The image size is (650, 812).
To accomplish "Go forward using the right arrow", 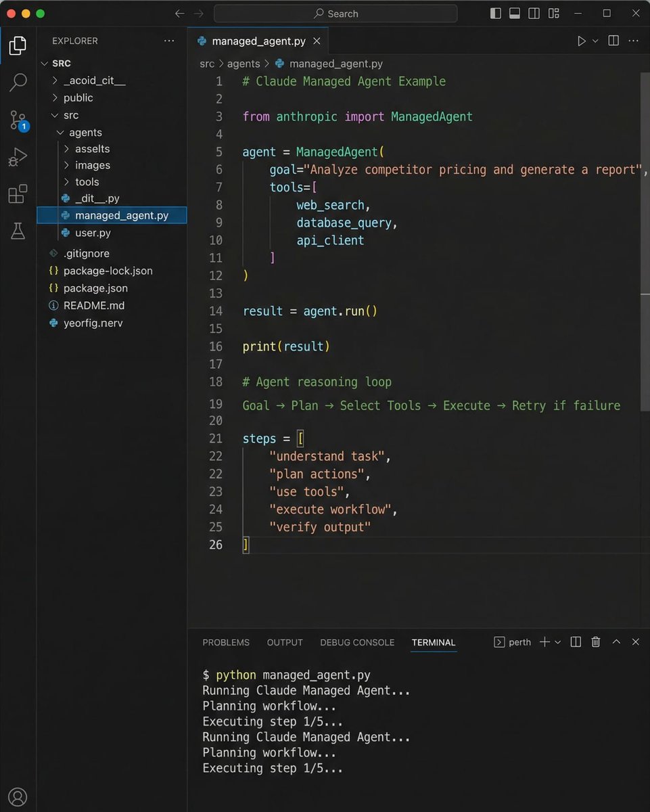I will point(198,14).
